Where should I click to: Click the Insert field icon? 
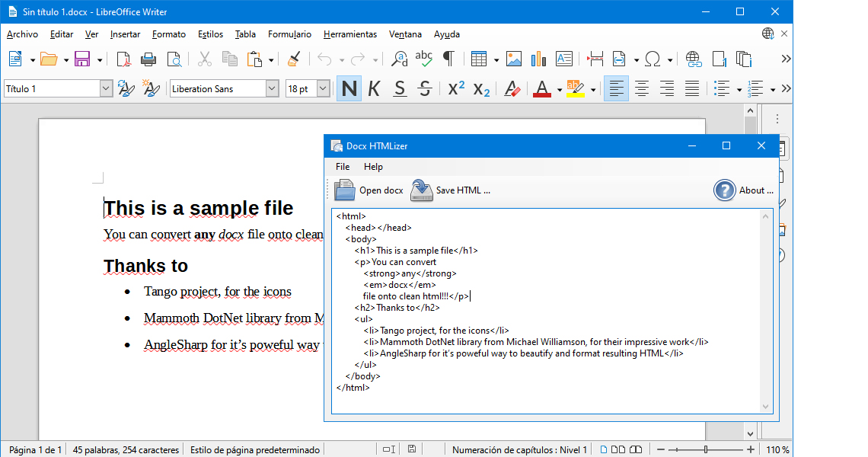(x=619, y=59)
